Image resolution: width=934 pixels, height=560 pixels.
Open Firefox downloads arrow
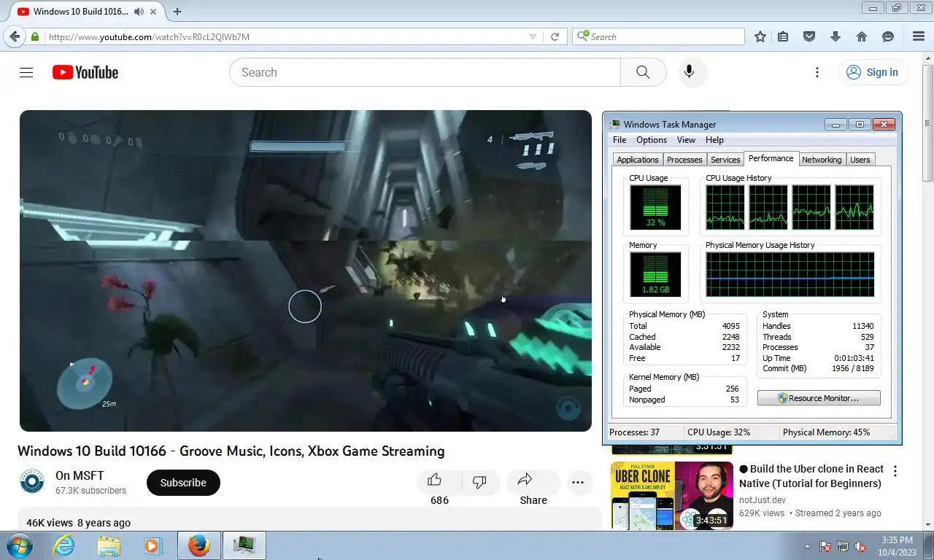click(835, 36)
